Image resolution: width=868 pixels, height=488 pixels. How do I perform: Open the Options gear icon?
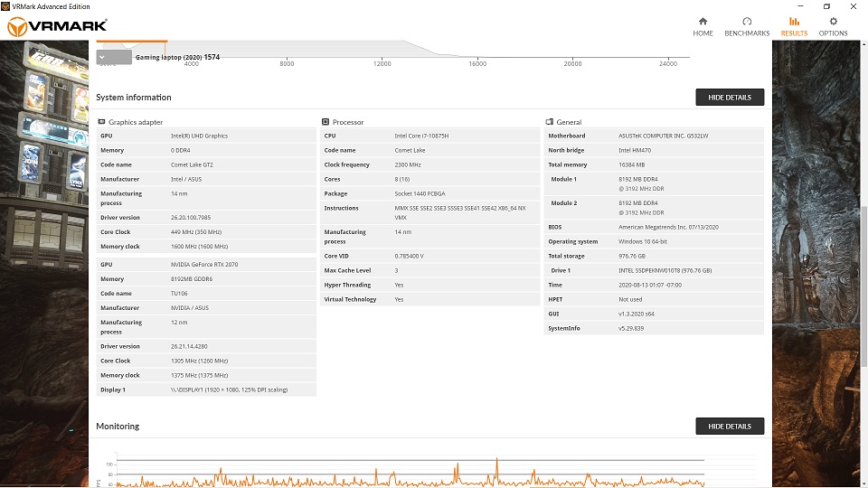pos(833,21)
